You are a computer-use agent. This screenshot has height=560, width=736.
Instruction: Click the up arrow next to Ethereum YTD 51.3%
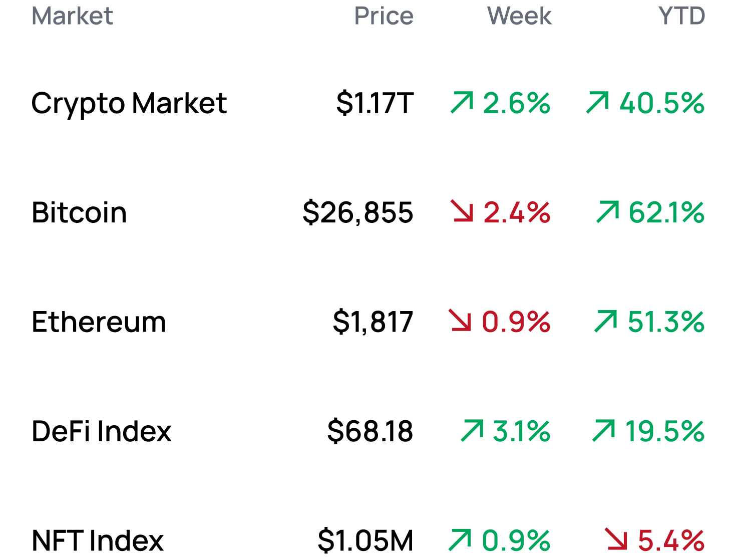606,321
